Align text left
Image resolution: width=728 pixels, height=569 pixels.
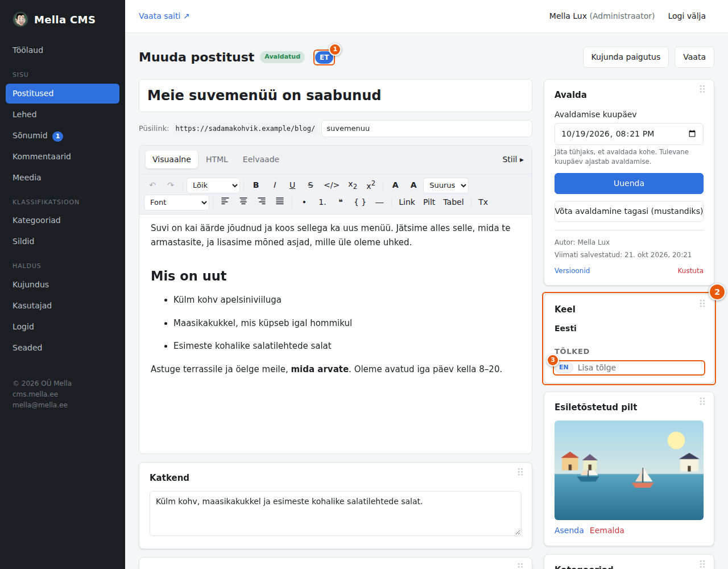pos(225,201)
